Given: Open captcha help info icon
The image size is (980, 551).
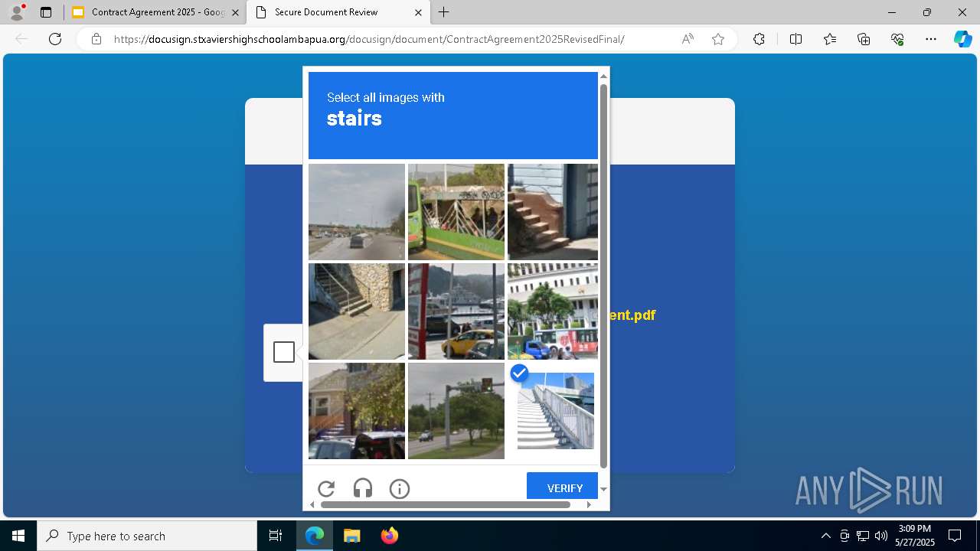Looking at the screenshot, I should pos(400,489).
